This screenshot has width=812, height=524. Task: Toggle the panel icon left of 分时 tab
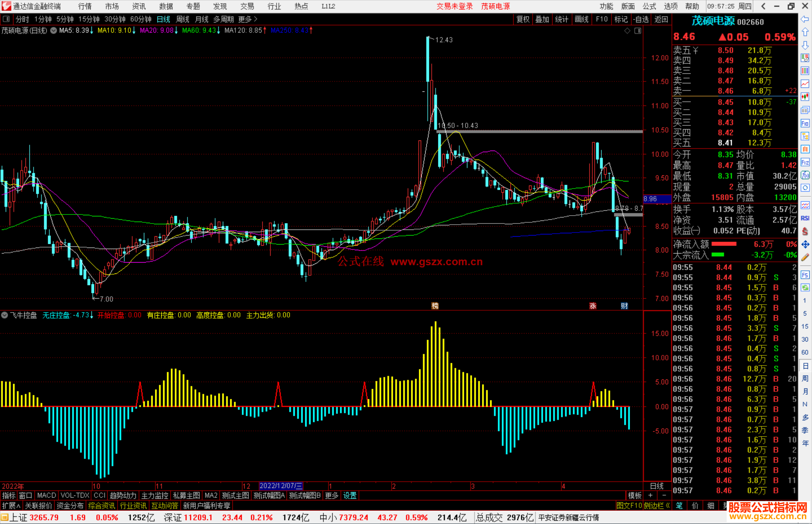click(x=6, y=19)
